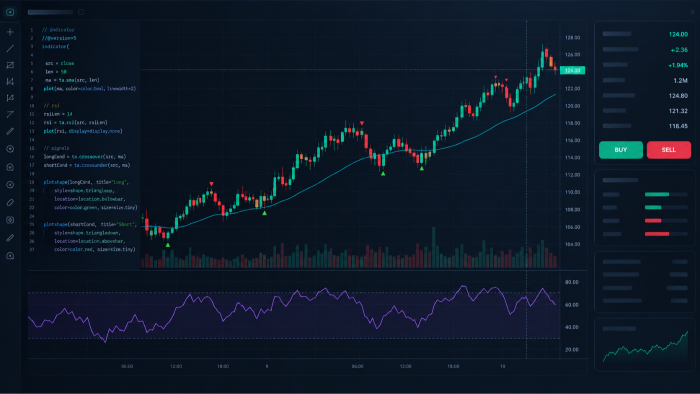Select the diagonal trend line drawing tool

pos(10,48)
